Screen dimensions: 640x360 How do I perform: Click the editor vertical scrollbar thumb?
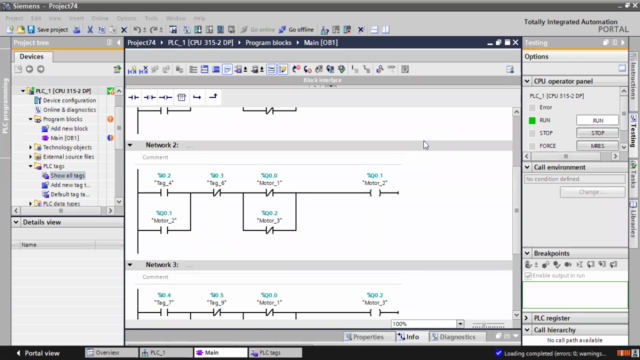tap(516, 210)
